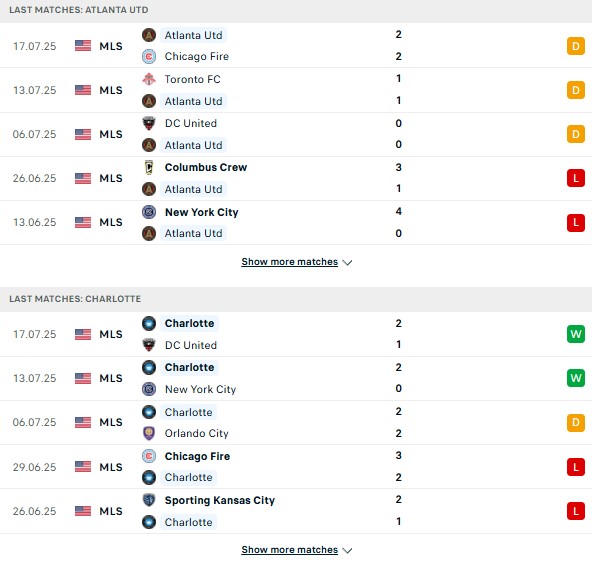The height and width of the screenshot is (567, 592).
Task: Click the DC United crest in Charlotte section
Action: 149,345
